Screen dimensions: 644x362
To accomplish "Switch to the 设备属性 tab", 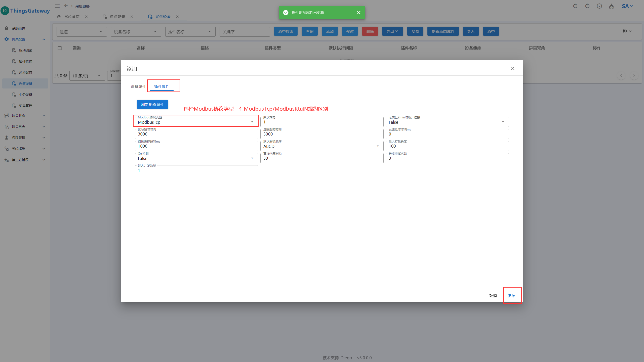I will pyautogui.click(x=138, y=86).
